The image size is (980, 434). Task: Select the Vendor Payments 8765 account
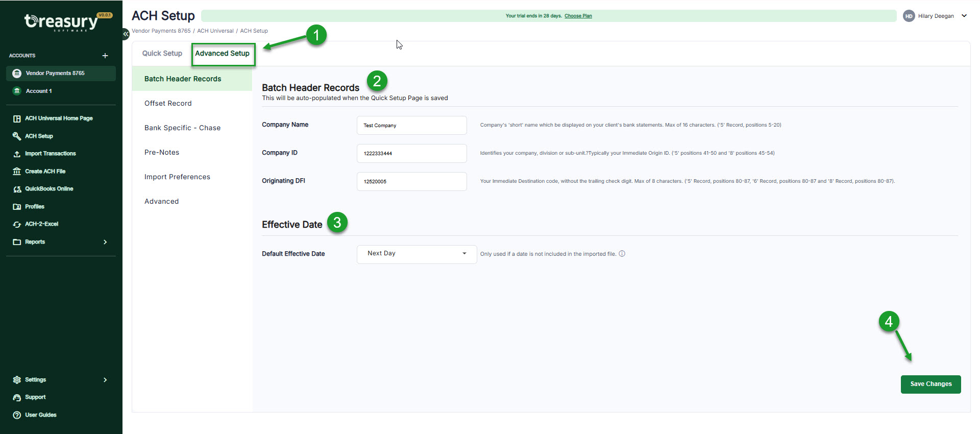click(x=61, y=74)
